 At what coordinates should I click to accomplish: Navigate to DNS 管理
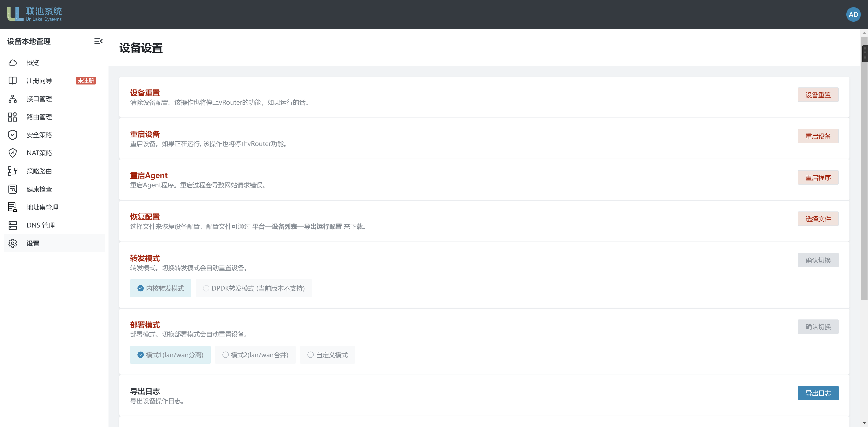coord(54,225)
